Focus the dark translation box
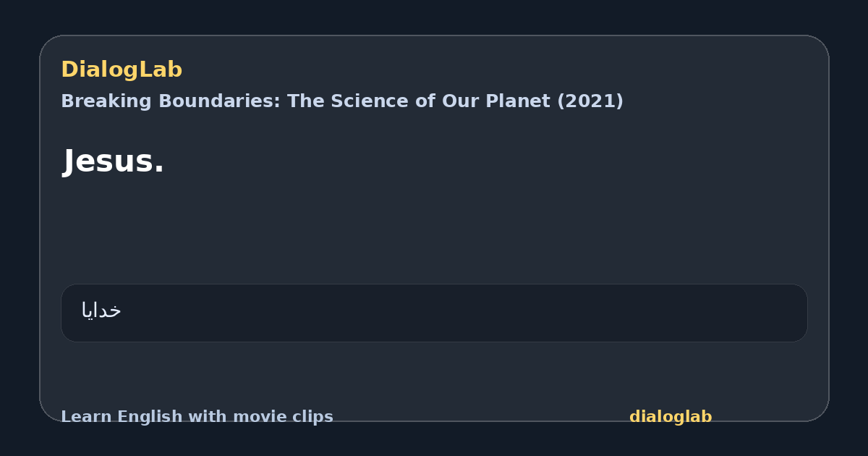The image size is (868, 456). click(x=434, y=313)
